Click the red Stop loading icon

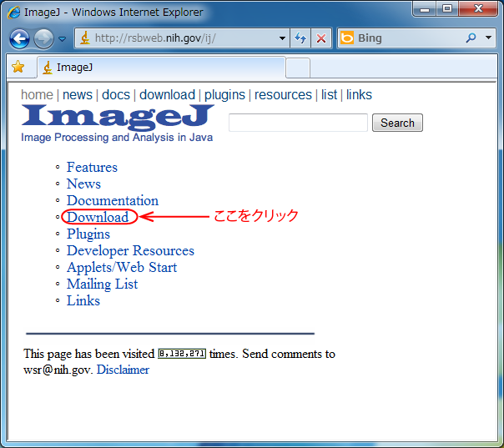[321, 38]
